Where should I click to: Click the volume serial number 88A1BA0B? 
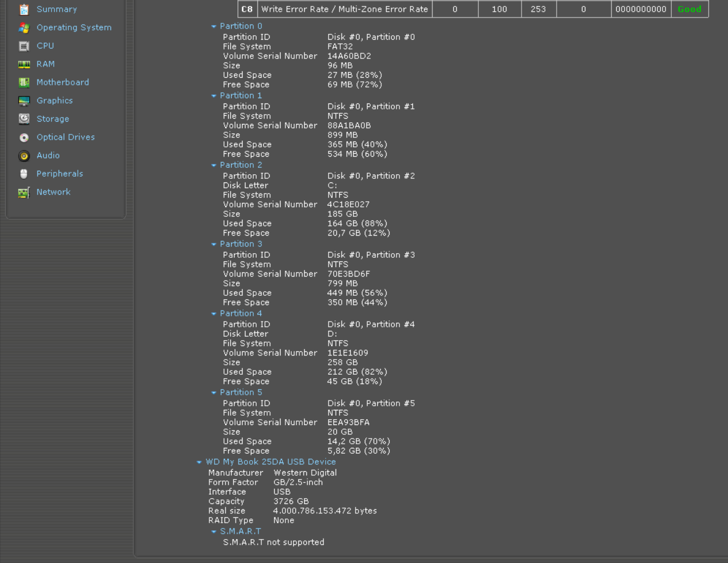349,126
